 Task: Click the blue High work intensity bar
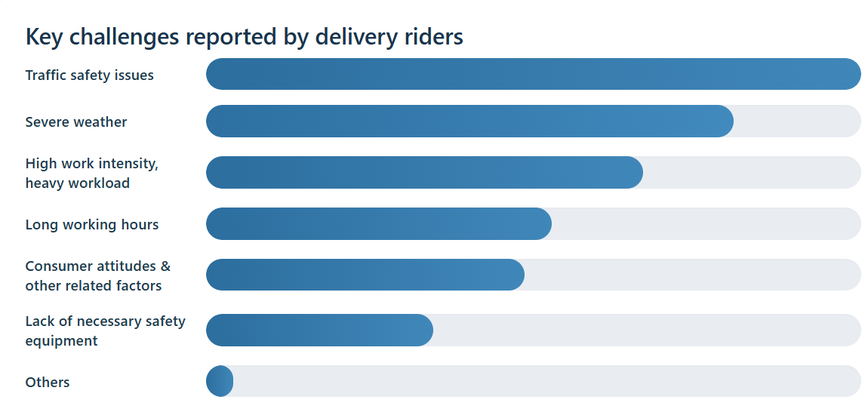[x=423, y=172]
